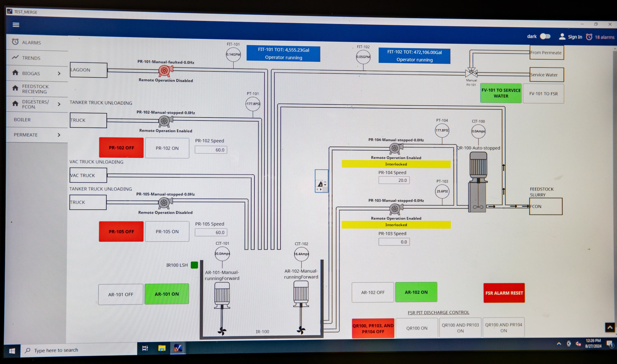The width and height of the screenshot is (617, 364).
Task: Click the PR-104 Speed field
Action: [394, 180]
